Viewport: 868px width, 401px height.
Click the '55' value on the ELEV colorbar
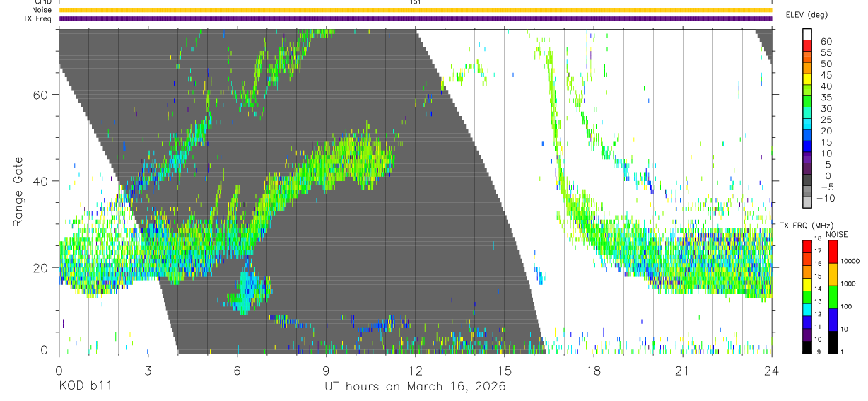(x=826, y=52)
